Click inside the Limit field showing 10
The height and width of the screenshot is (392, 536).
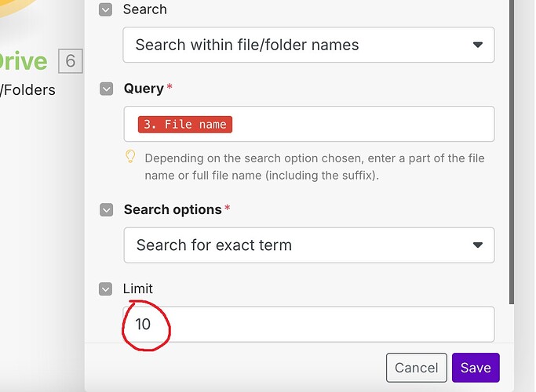tap(314, 324)
